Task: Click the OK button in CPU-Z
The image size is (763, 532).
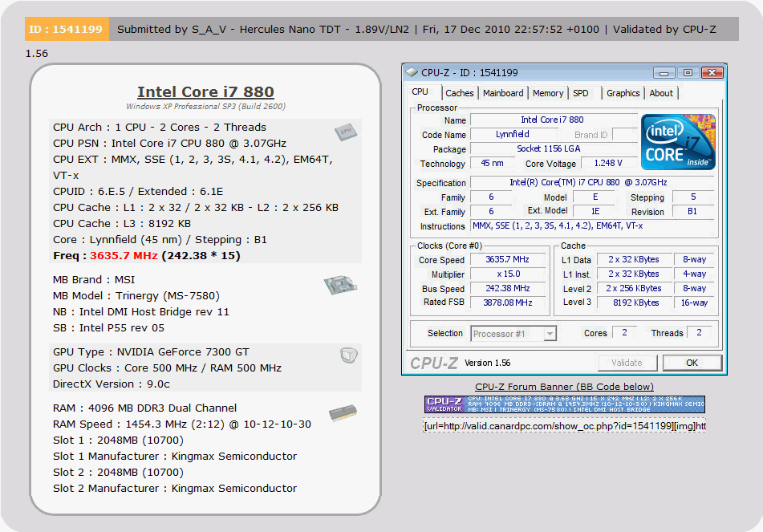Action: (692, 363)
